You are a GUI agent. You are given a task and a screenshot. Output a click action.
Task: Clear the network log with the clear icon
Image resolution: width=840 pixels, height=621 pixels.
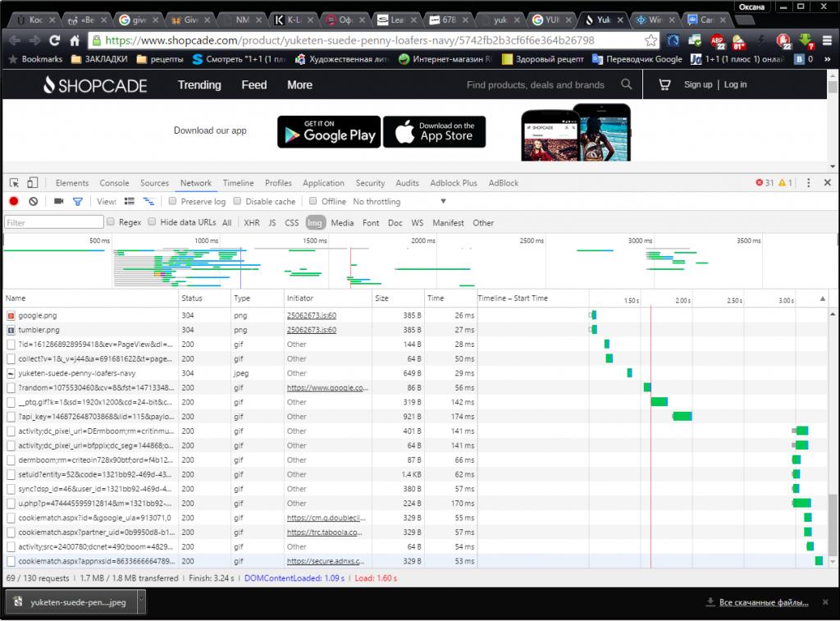[34, 201]
